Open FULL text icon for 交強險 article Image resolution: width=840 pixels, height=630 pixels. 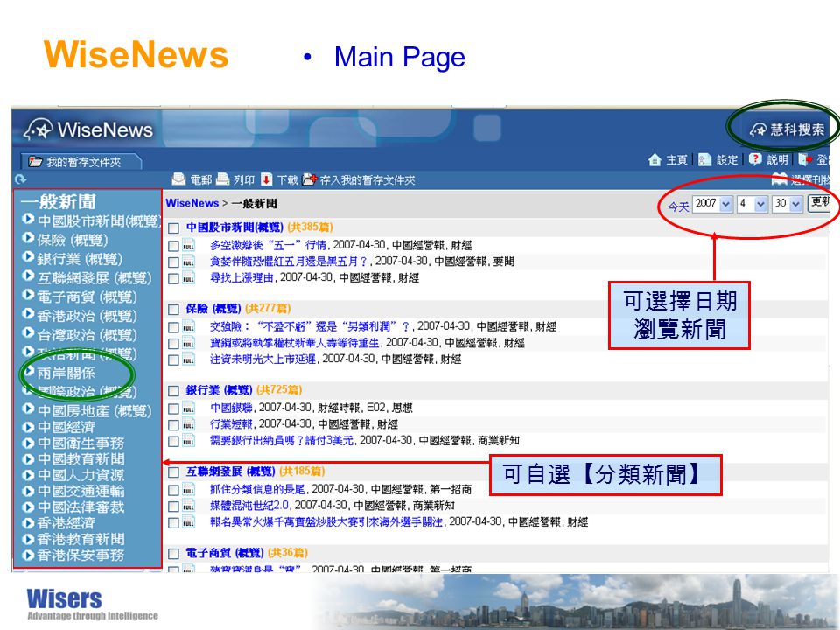(x=189, y=327)
